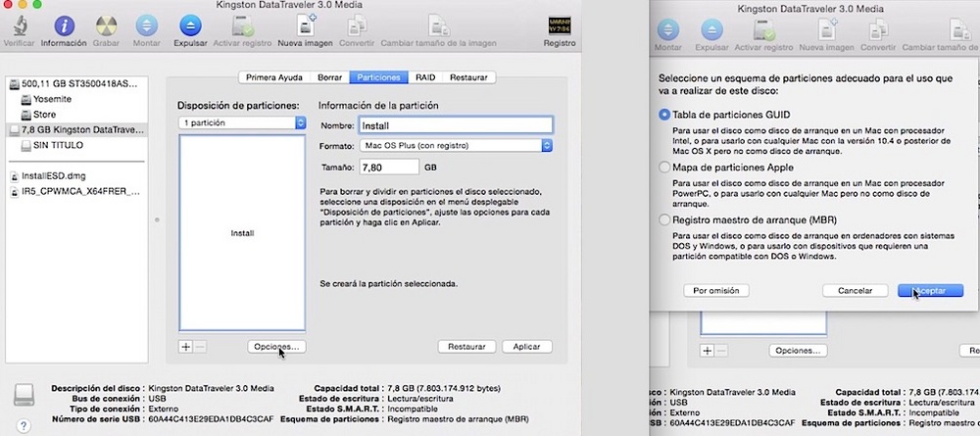The image size is (980, 436).
Task: Click Opciones... button in left window
Action: [x=277, y=347]
